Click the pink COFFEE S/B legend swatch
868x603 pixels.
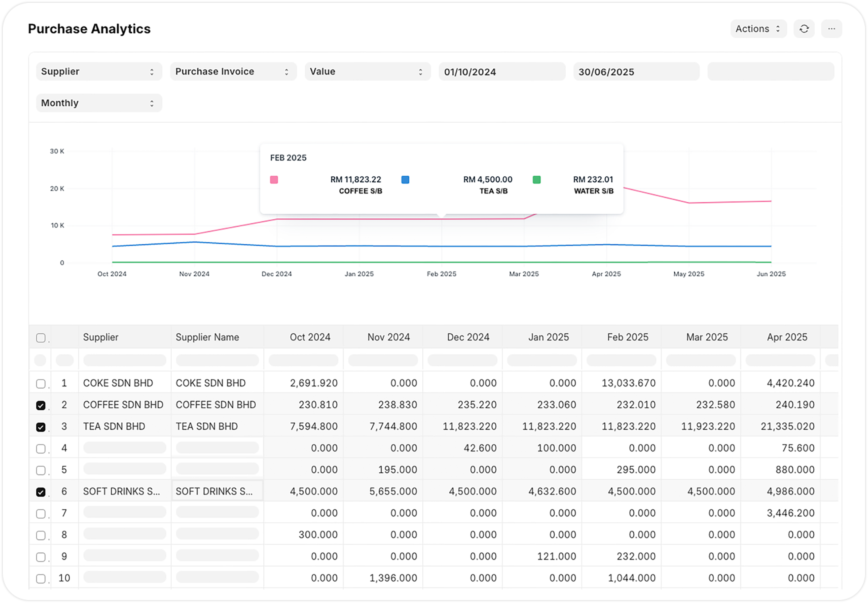point(274,179)
